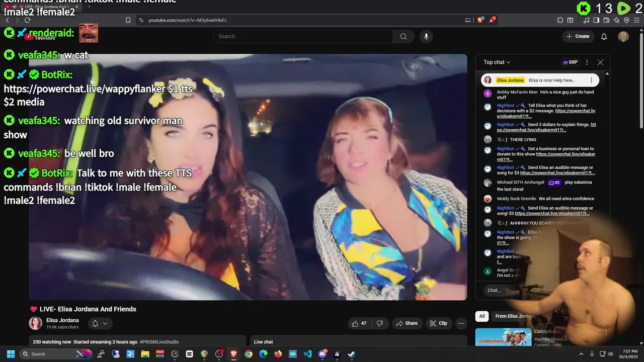Open Brave hamburger main menu
Viewport: 644px width, 362px height.
[x=636, y=20]
